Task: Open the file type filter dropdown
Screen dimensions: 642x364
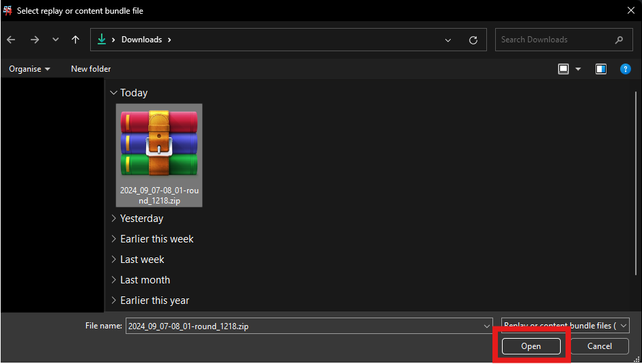Action: [x=565, y=326]
